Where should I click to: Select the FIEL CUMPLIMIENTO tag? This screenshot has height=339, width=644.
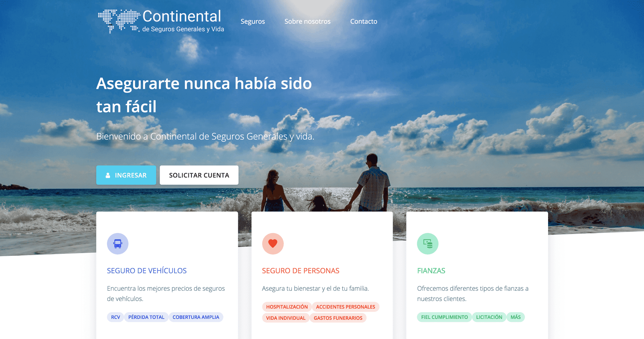point(444,317)
